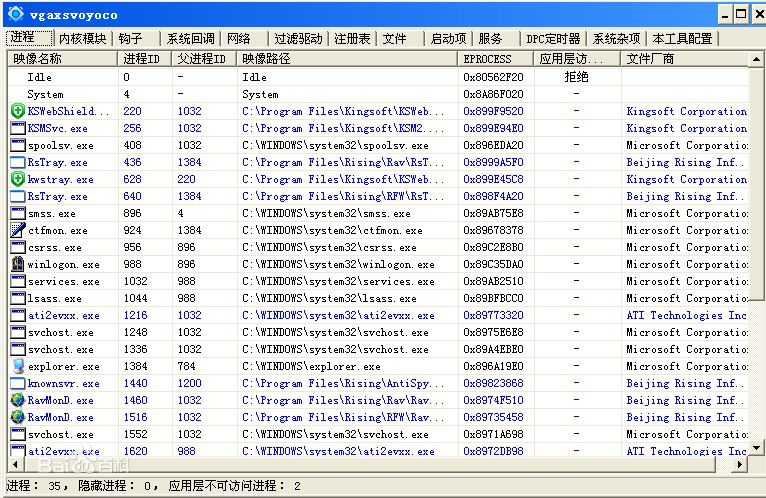Click 应用层不可访问进程 status text

234,486
